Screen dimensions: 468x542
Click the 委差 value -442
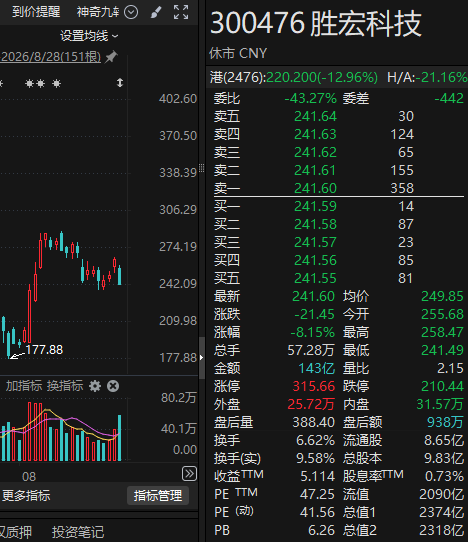[449, 99]
